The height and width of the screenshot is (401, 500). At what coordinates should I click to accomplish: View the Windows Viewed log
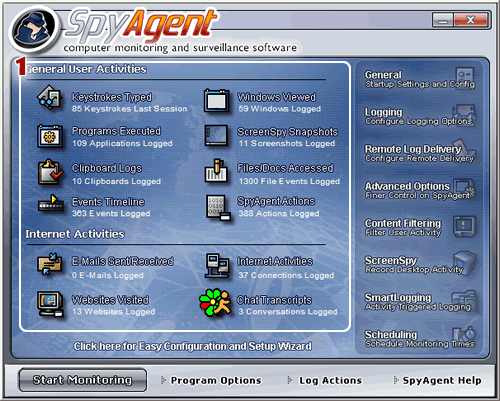277,97
